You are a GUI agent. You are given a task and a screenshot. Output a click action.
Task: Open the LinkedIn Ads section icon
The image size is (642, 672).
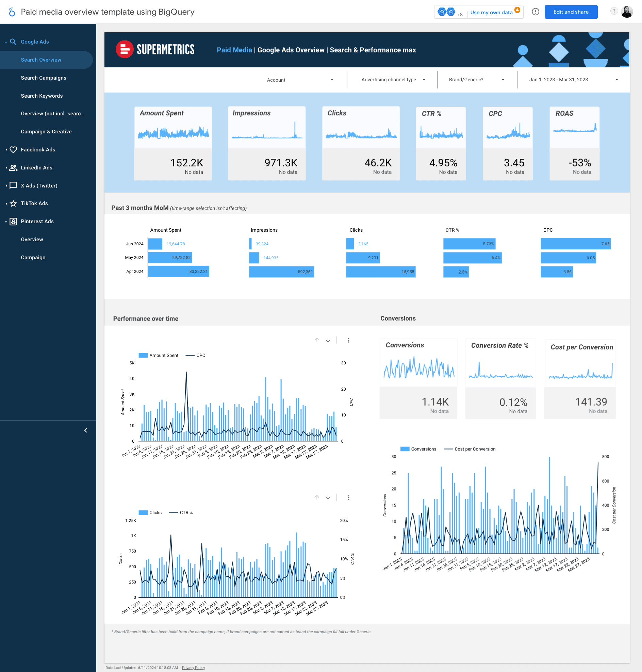tap(13, 168)
